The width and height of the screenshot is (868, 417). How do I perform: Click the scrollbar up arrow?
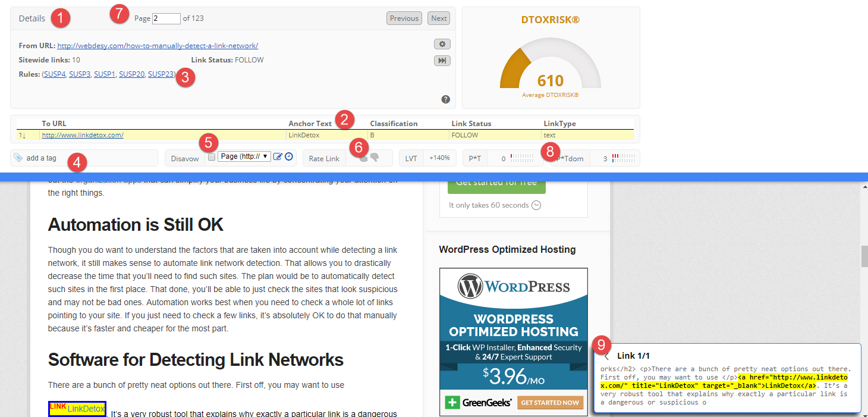click(864, 186)
